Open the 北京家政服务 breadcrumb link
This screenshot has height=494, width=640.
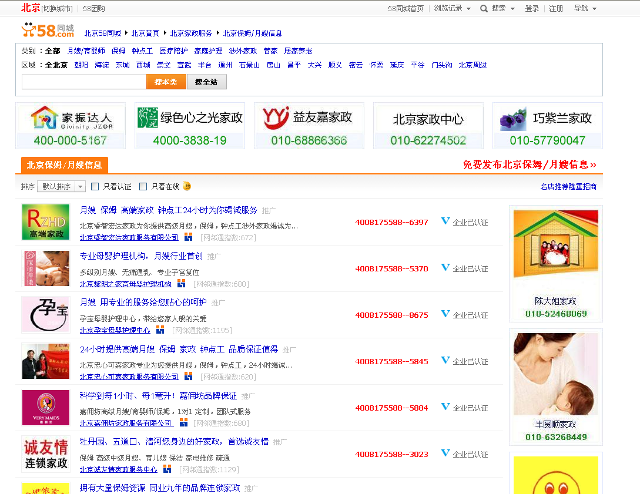(x=191, y=33)
